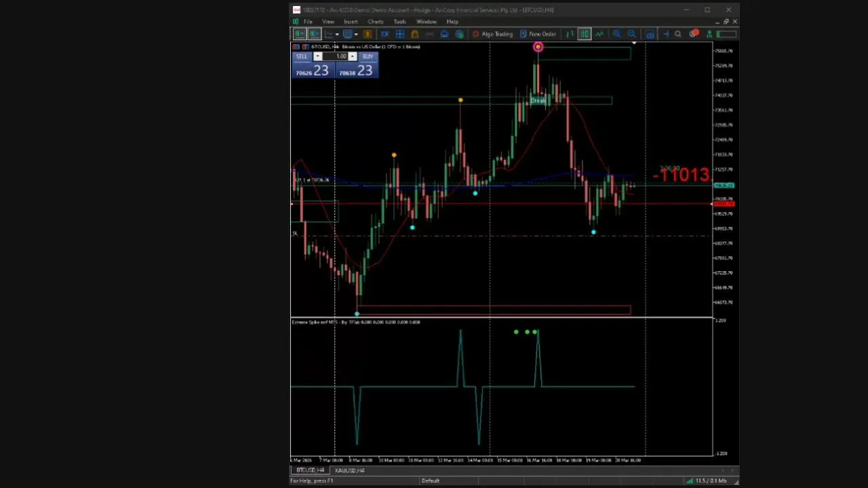Switch to the XAUUSD,H4 chart tab

(x=350, y=470)
